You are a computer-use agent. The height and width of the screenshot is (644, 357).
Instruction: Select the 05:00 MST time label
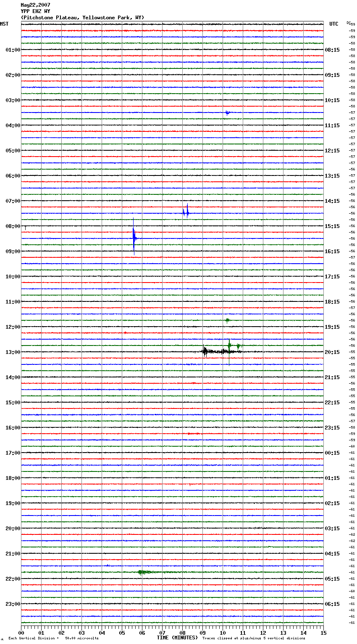[13, 151]
